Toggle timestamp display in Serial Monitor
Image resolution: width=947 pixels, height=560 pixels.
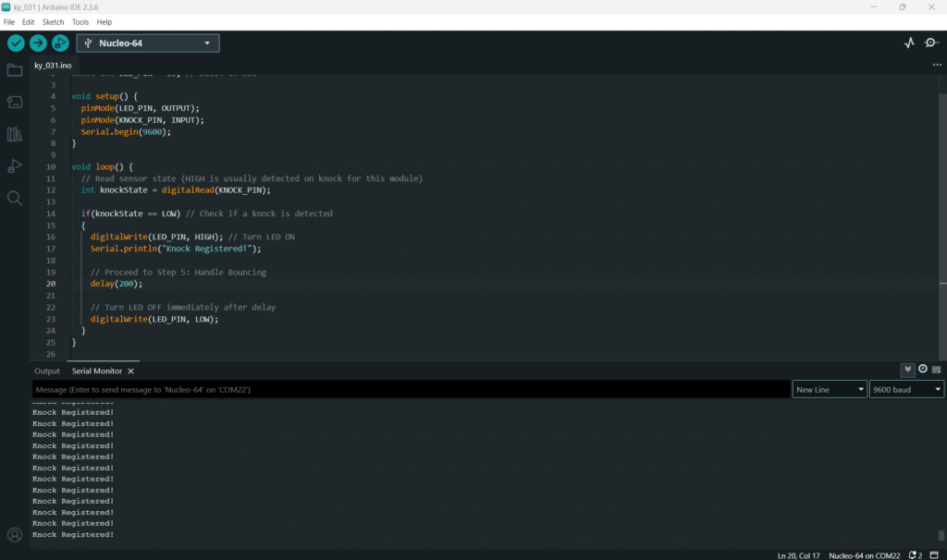tap(922, 370)
